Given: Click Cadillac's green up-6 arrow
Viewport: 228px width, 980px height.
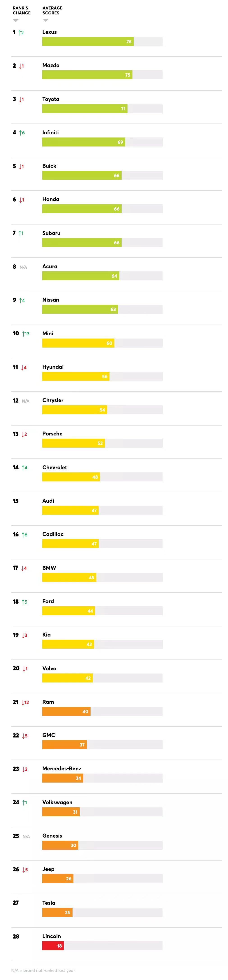Looking at the screenshot, I should 23,534.
